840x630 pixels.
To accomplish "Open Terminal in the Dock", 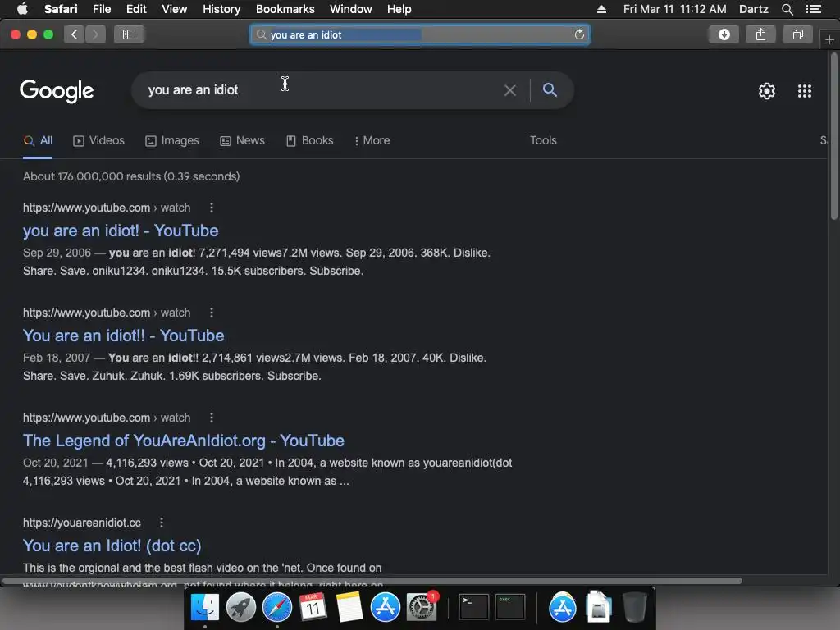I will point(474,608).
